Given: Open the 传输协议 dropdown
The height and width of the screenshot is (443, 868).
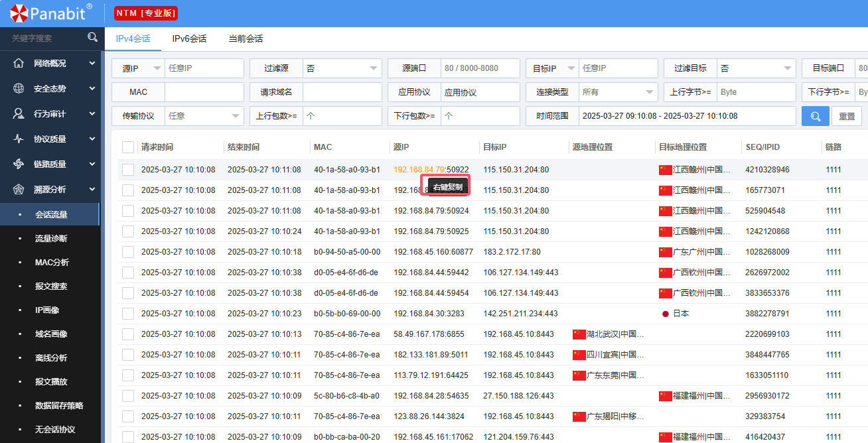Looking at the screenshot, I should [204, 116].
